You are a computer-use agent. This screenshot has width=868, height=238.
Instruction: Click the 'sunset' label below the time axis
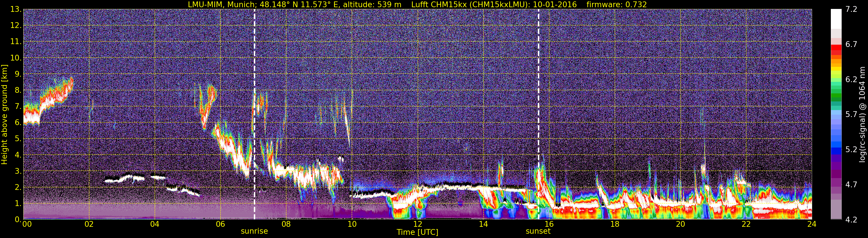538,231
